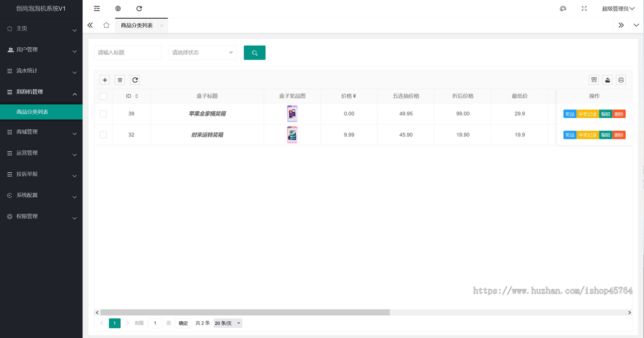
Task: Open the prize thumbnail of 时来运转奖箱
Action: tap(292, 135)
